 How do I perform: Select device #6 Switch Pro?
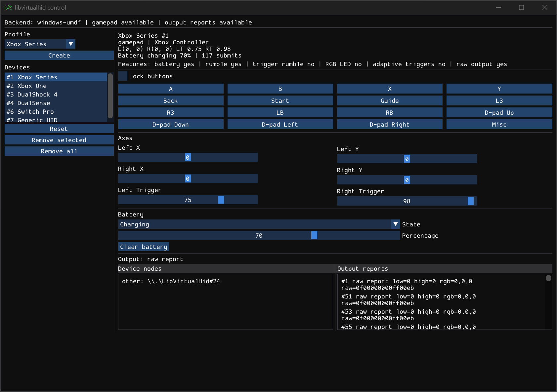coord(56,111)
